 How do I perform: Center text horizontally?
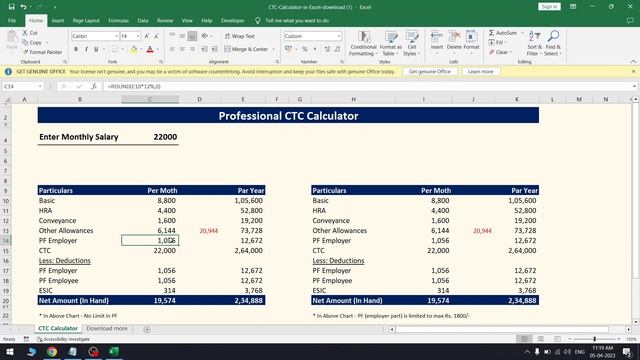click(182, 49)
